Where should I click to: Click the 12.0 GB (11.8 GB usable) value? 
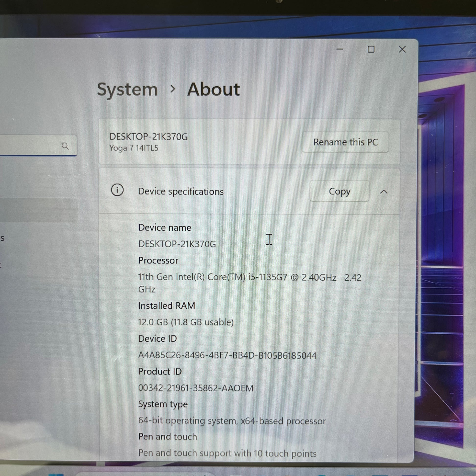click(x=185, y=322)
